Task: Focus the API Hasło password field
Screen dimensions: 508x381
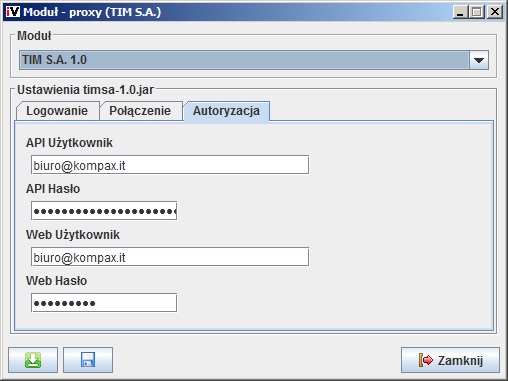Action: click(x=104, y=211)
